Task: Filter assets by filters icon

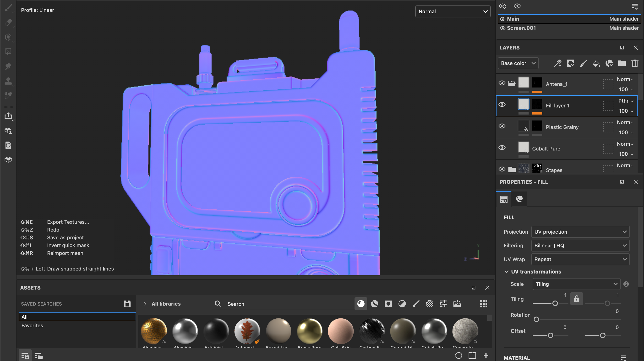Action: click(x=402, y=304)
